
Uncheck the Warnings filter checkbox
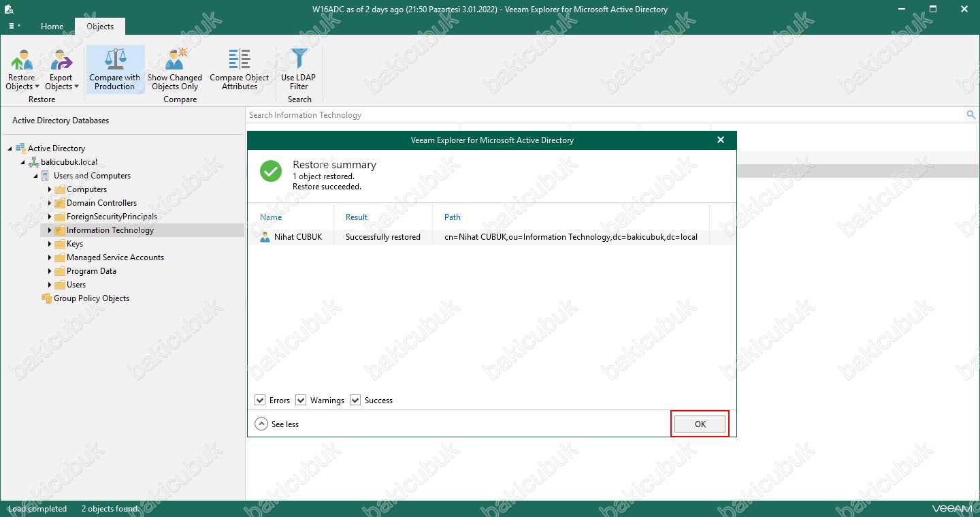pyautogui.click(x=301, y=400)
